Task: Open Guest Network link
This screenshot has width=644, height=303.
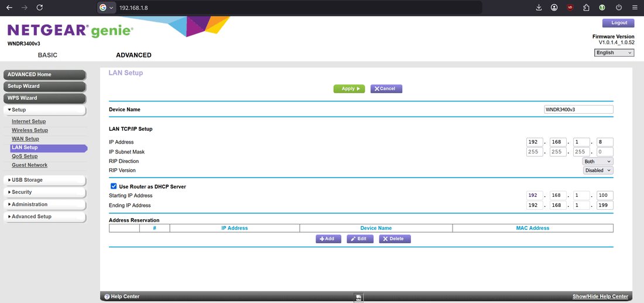Action: point(30,165)
